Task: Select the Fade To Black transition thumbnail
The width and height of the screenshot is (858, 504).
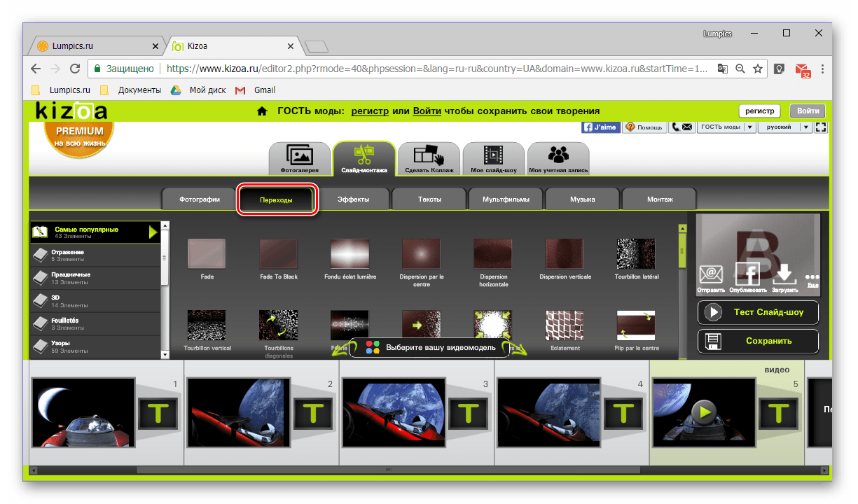Action: point(279,253)
